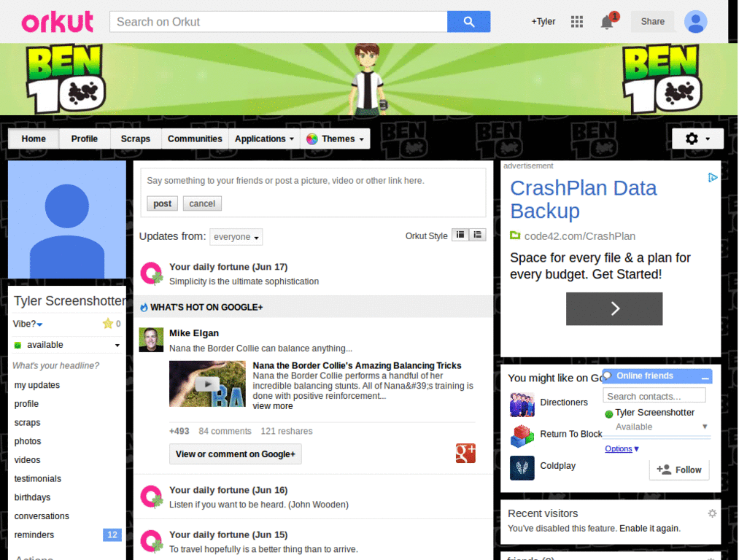
Task: Click View or comment on Google+
Action: [x=236, y=454]
